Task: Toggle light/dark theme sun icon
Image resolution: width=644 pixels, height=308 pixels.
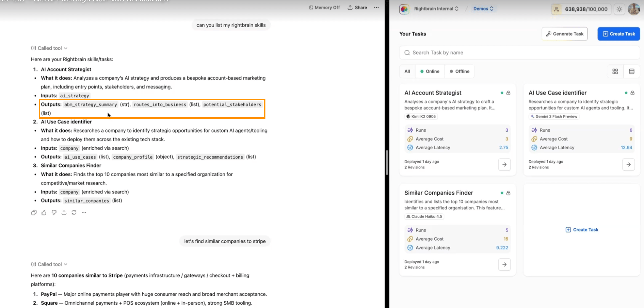Action: [x=619, y=9]
